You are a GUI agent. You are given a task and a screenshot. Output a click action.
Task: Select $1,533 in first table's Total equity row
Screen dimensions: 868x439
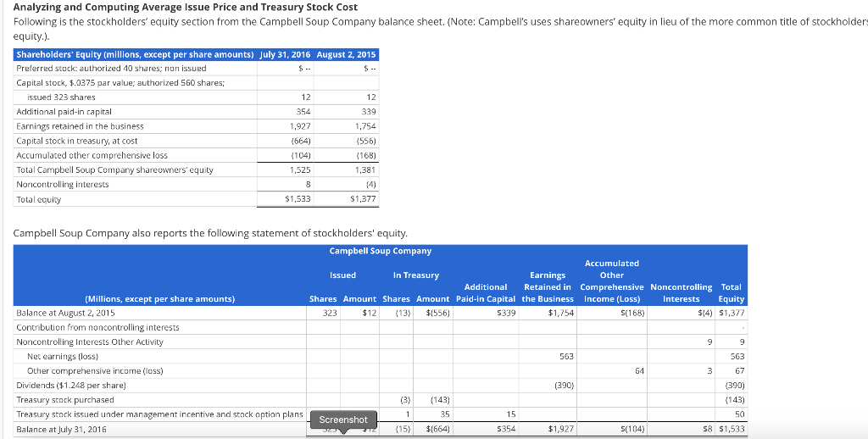[x=298, y=199]
